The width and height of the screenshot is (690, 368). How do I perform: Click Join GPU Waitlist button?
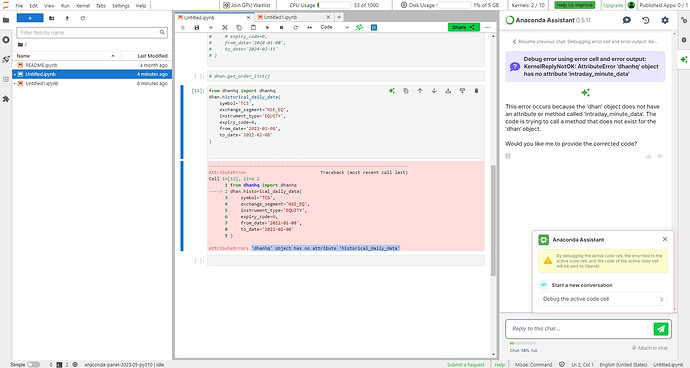tap(247, 5)
